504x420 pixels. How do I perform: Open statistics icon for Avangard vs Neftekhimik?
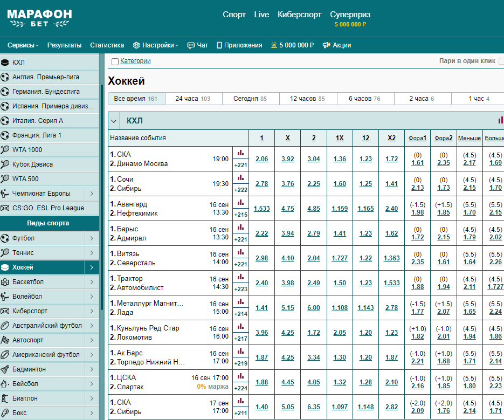coord(240,203)
